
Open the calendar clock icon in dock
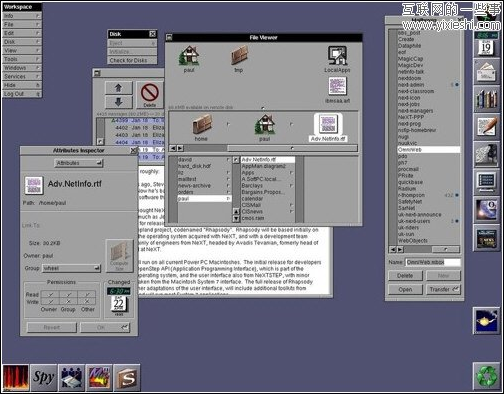pyautogui.click(x=486, y=44)
